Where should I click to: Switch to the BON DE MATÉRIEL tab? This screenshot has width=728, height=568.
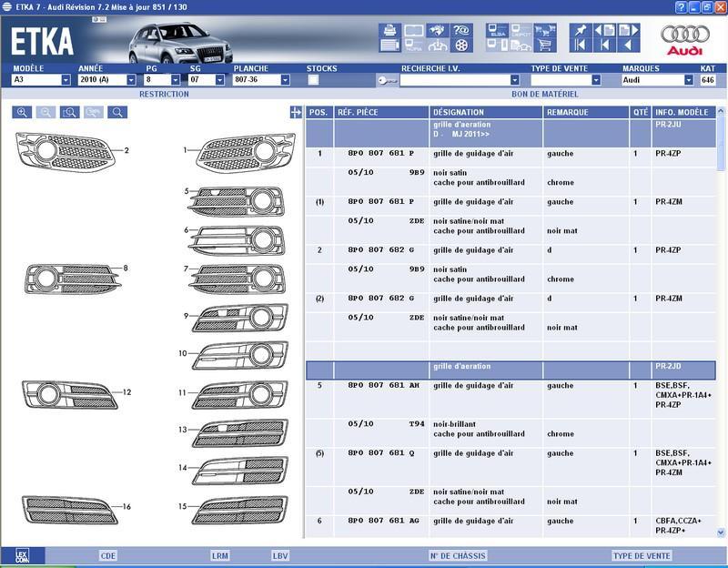(545, 94)
